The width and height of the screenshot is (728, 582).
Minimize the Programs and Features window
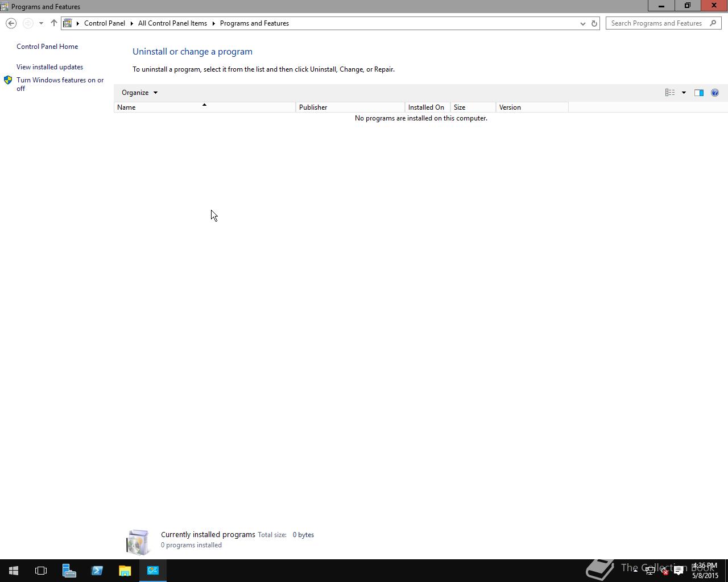tap(661, 6)
